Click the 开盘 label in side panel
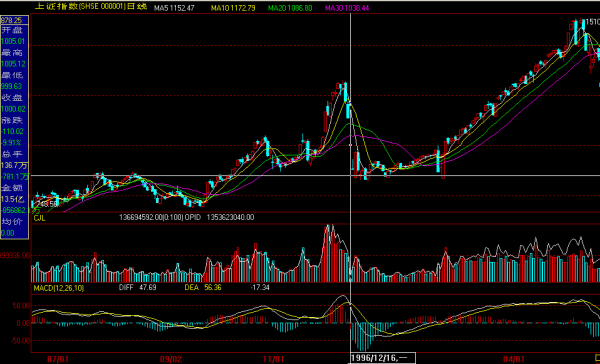Viewport: 600px width, 364px height. 12,30
